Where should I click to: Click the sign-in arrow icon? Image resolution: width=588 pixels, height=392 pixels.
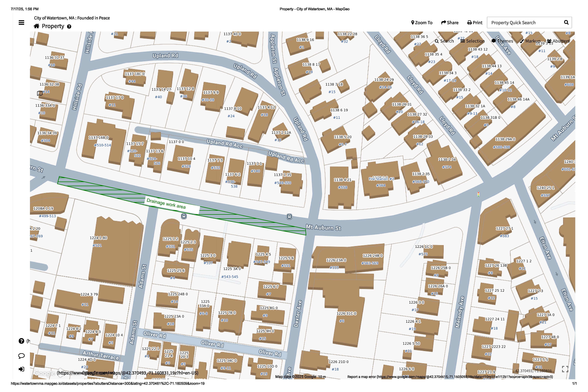tap(21, 369)
